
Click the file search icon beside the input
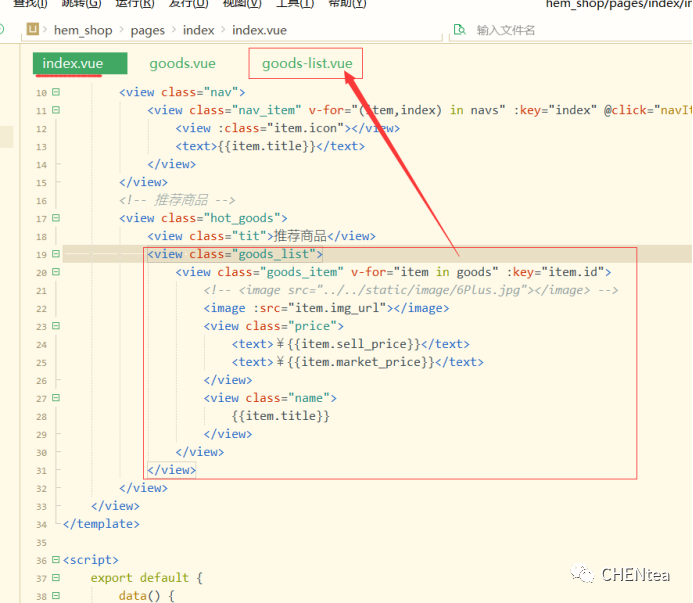tap(459, 30)
